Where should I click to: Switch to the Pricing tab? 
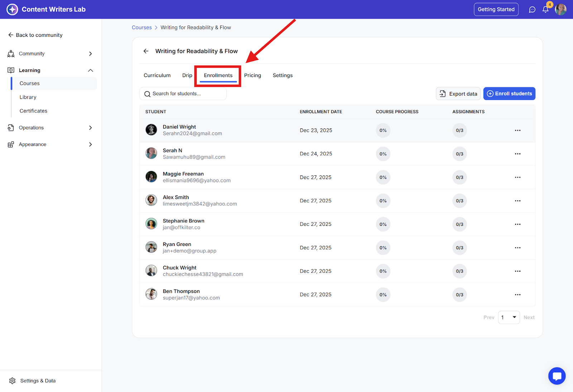point(252,76)
